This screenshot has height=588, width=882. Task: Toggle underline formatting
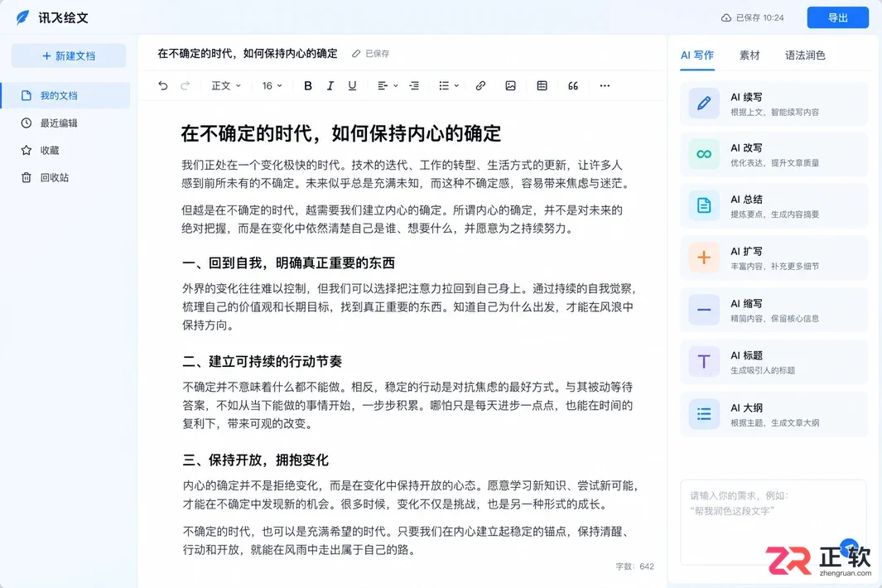[352, 85]
